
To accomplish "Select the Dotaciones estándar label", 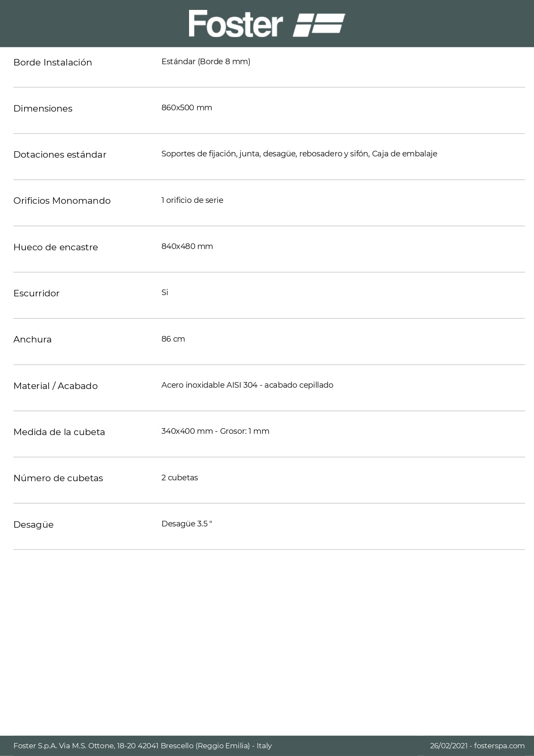I will 60,155.
